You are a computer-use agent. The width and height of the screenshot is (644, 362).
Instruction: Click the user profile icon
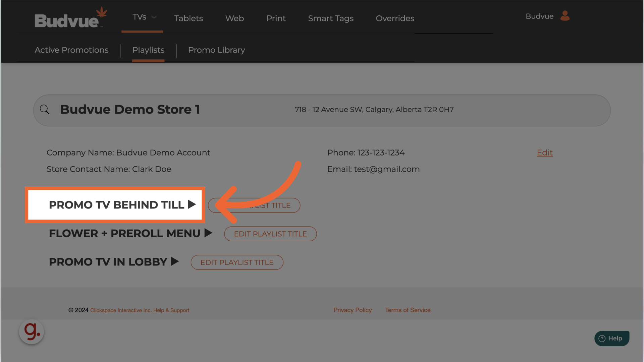pos(565,16)
